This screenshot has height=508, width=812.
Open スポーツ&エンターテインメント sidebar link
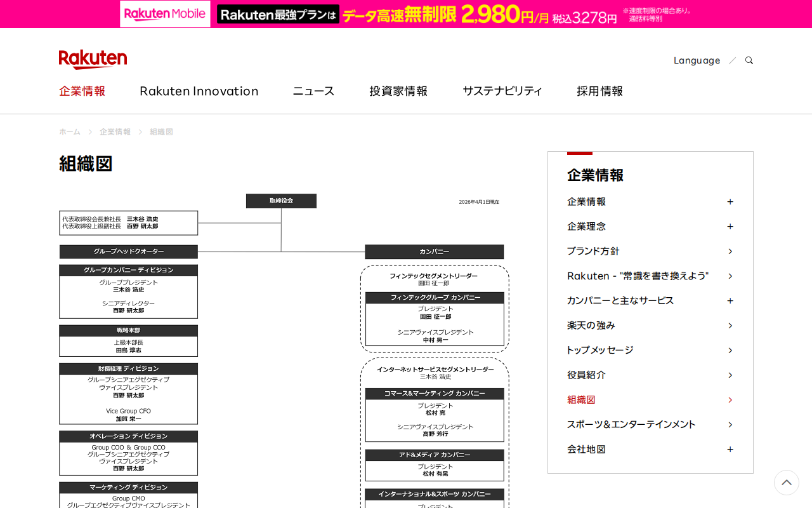[631, 425]
